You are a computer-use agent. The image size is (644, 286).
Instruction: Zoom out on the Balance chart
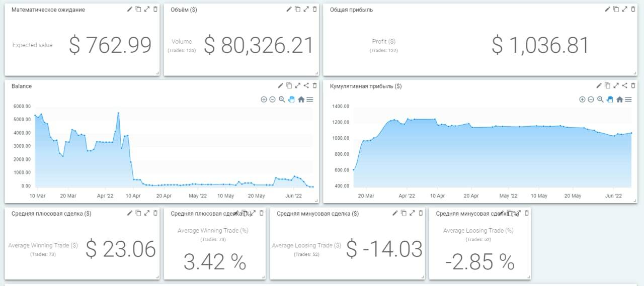(x=272, y=100)
